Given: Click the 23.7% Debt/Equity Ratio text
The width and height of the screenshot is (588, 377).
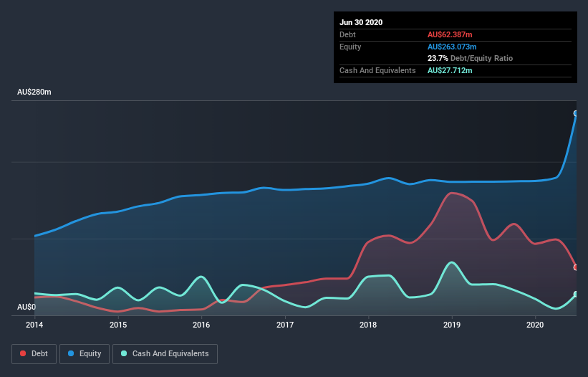Looking at the screenshot, I should (x=471, y=58).
